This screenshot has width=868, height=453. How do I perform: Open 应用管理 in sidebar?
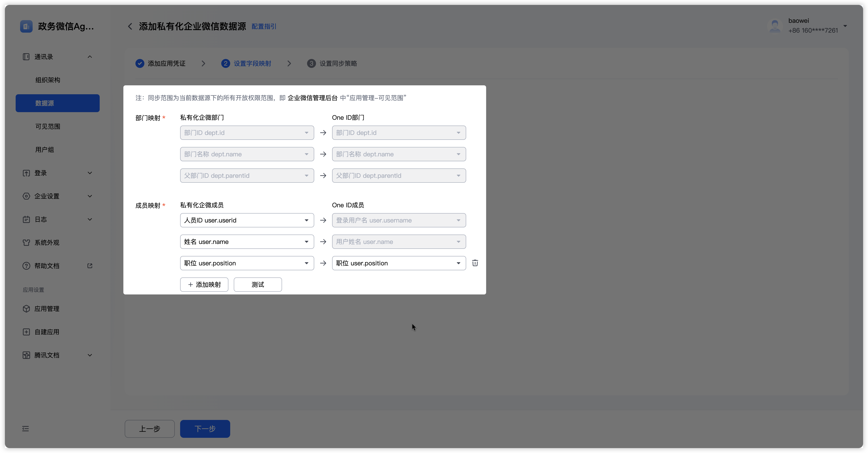coord(46,309)
